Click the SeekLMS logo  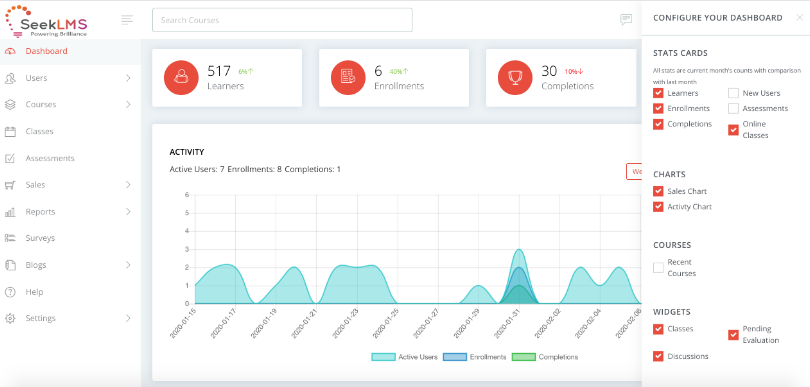[46, 22]
